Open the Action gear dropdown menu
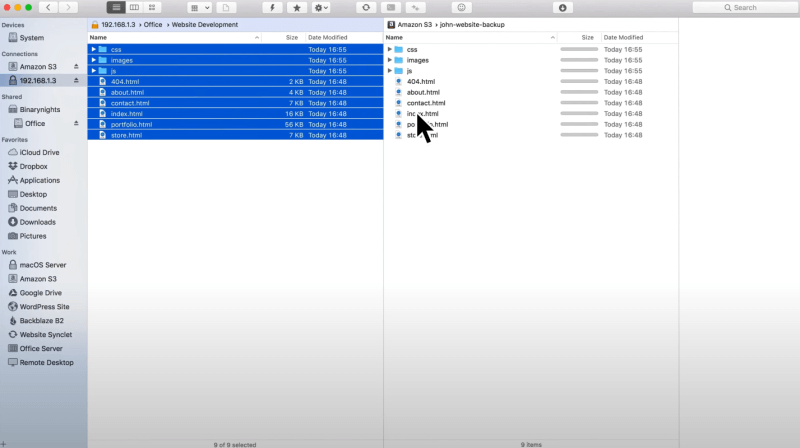Viewport: 800px width, 448px height. coord(321,7)
